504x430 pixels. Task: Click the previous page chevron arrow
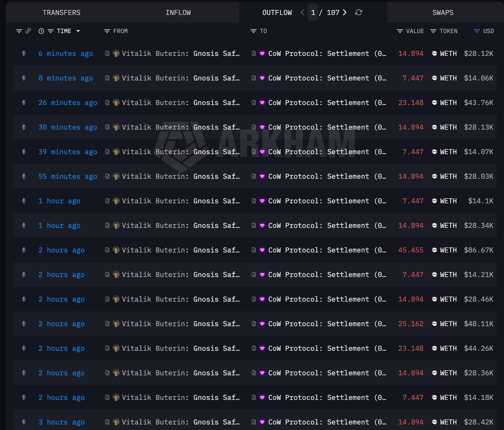click(x=302, y=13)
